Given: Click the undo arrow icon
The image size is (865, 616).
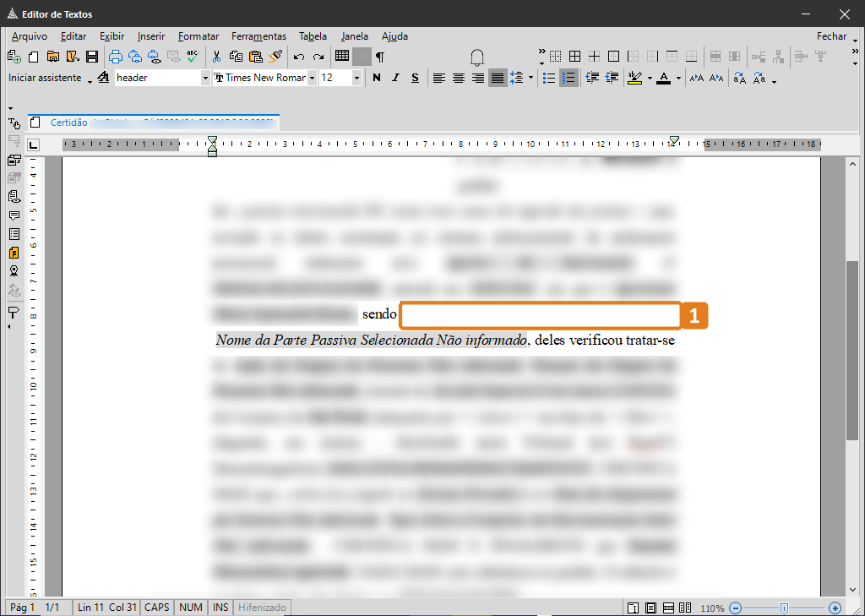Looking at the screenshot, I should 299,57.
